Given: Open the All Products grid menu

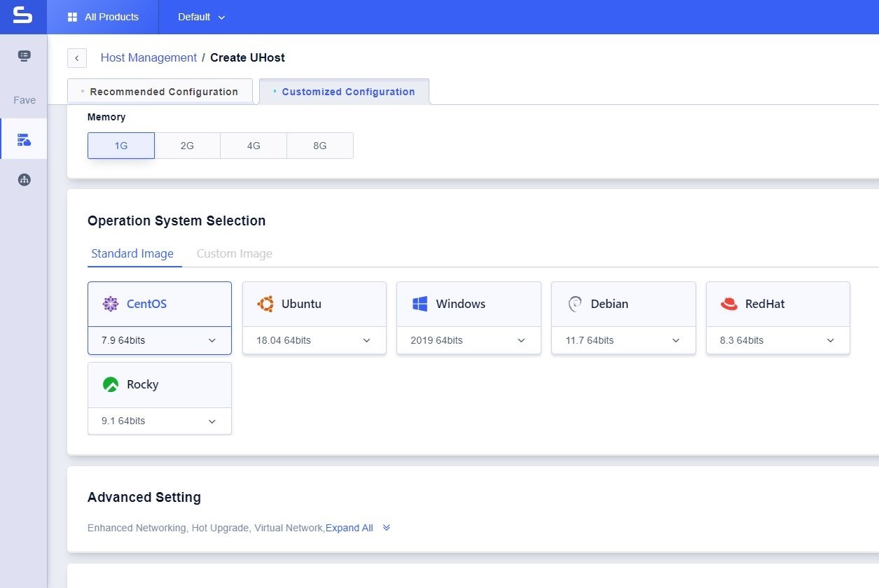Looking at the screenshot, I should pos(103,17).
